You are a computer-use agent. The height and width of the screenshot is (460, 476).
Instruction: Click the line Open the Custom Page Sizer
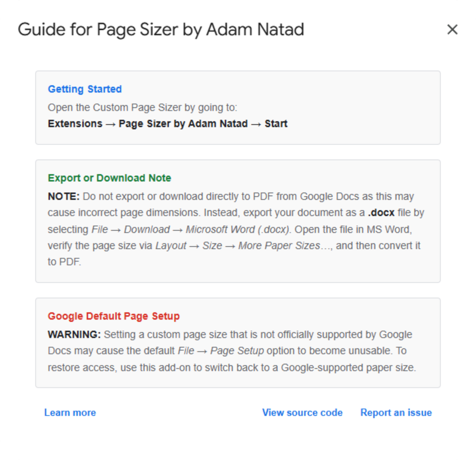pyautogui.click(x=143, y=107)
